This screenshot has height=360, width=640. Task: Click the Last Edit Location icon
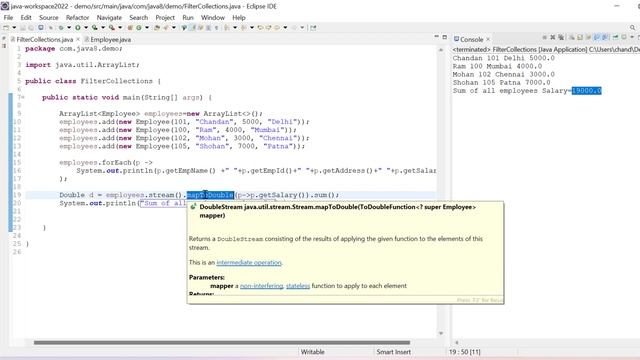(x=260, y=28)
